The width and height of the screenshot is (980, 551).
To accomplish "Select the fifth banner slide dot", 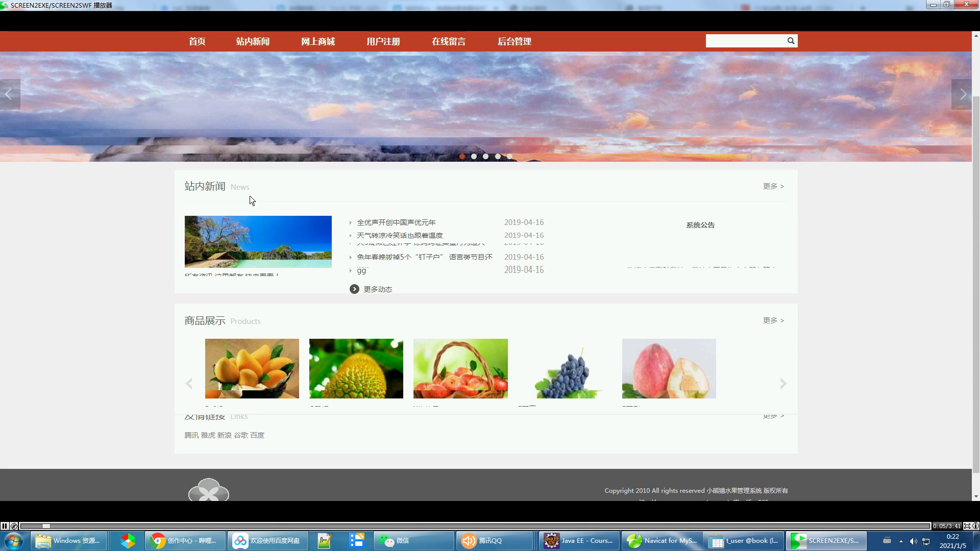I will [509, 157].
